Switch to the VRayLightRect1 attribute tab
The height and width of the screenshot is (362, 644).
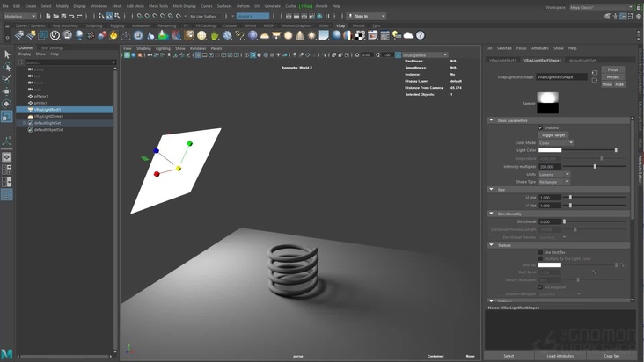502,60
